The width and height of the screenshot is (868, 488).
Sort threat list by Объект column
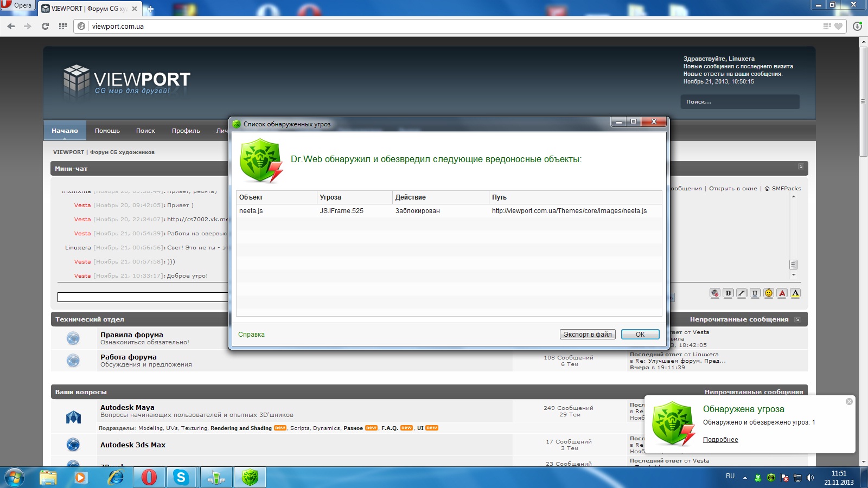[276, 197]
